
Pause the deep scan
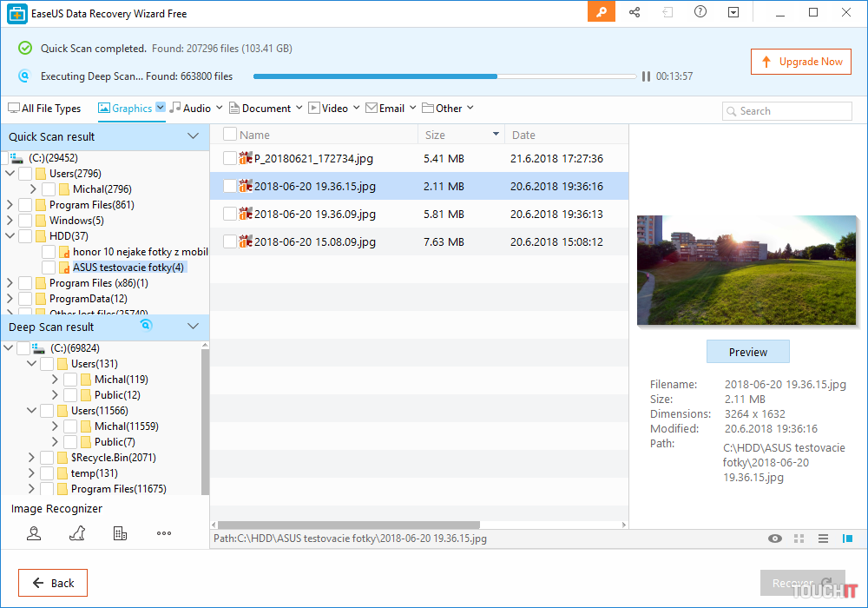(646, 76)
